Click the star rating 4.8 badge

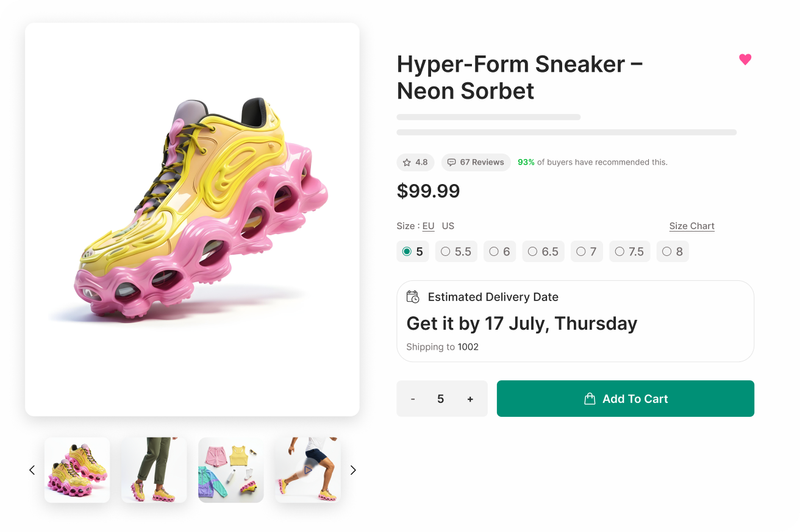[415, 162]
